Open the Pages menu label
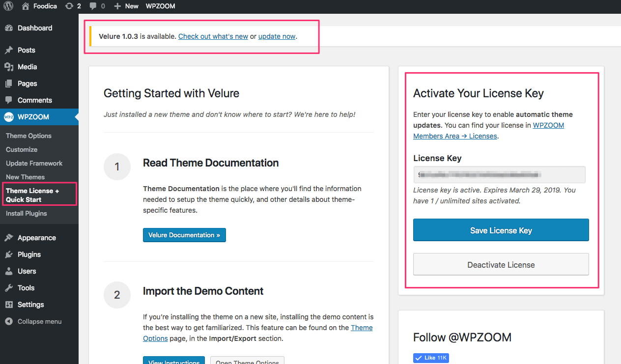 point(28,84)
